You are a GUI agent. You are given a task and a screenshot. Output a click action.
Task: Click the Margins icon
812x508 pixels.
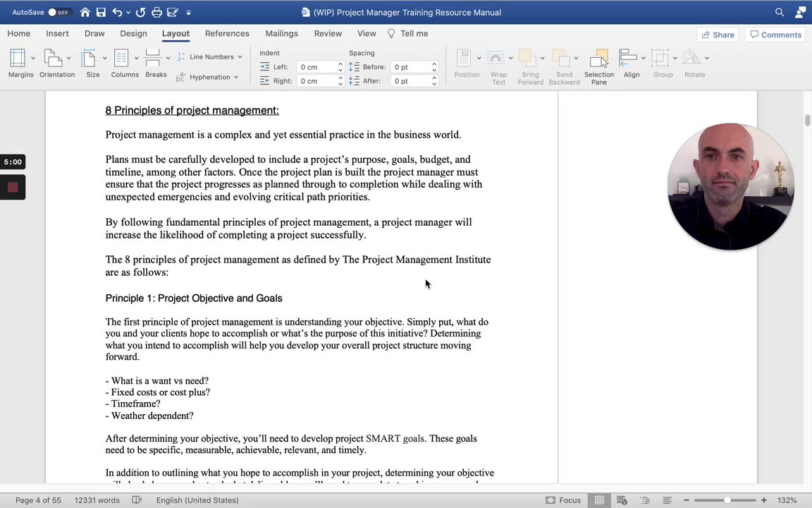click(18, 58)
